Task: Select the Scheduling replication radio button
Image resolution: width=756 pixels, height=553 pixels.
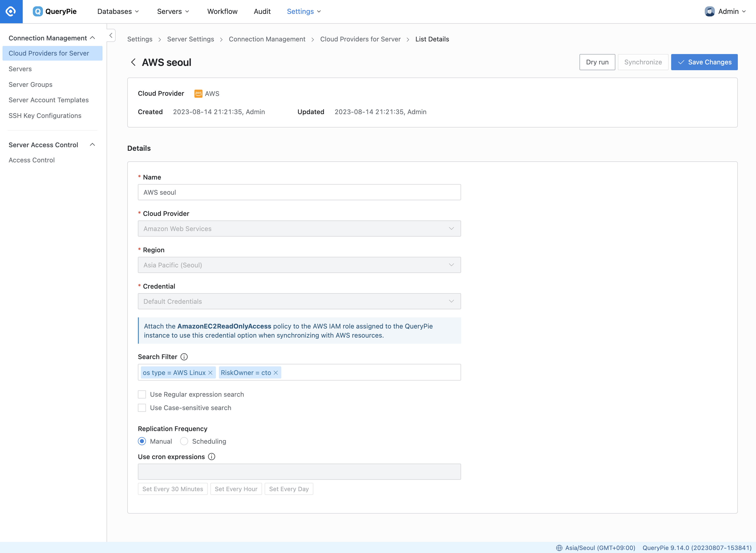Action: click(184, 441)
